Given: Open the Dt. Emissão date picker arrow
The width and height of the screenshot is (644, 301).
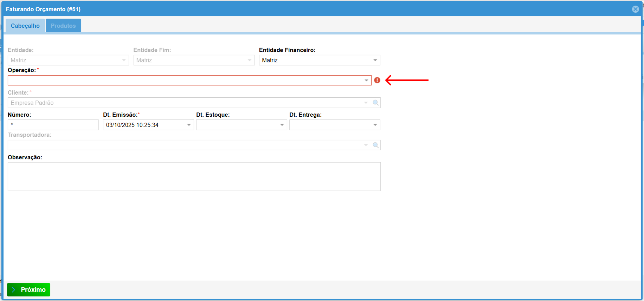Looking at the screenshot, I should tap(189, 125).
